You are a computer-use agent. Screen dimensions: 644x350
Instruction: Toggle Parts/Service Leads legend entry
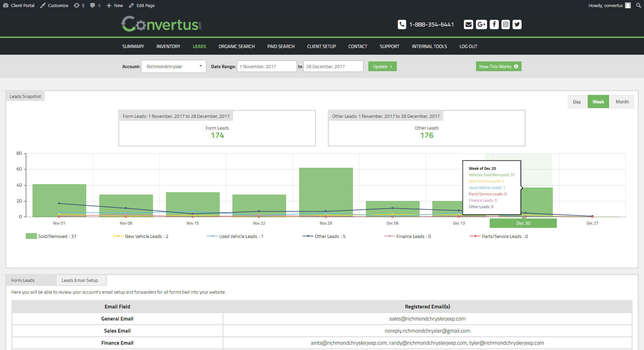499,236
